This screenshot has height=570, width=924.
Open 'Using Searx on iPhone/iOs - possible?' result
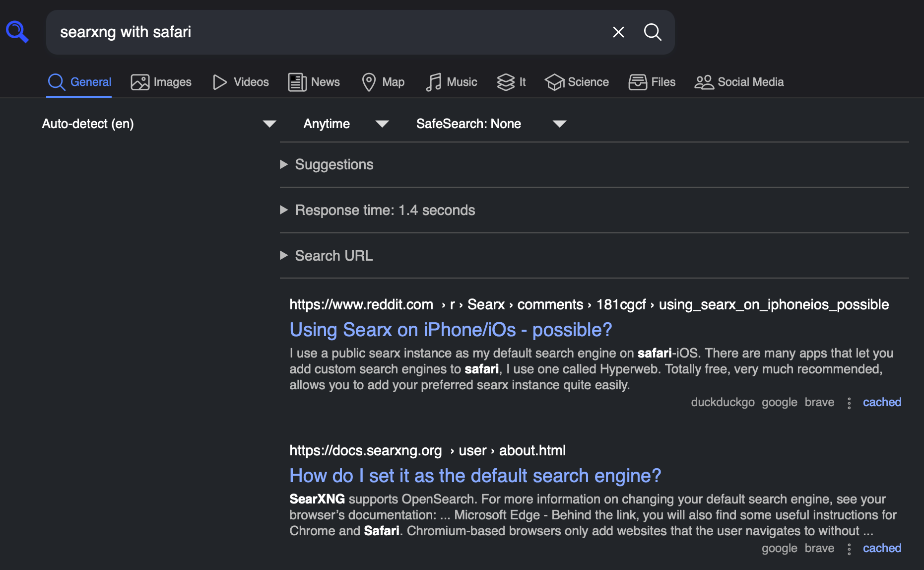[x=451, y=330]
